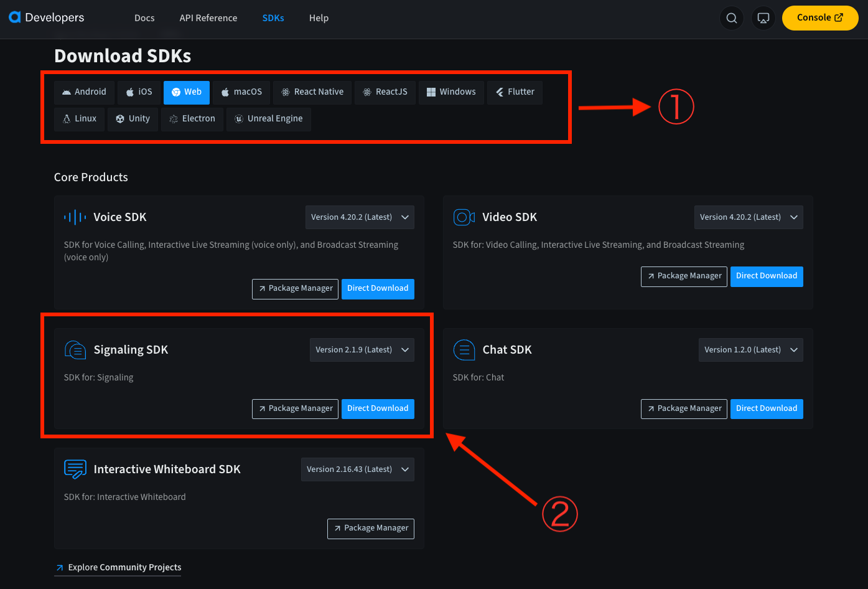Click the arrow icon beside Explore Community Projects
This screenshot has height=589, width=868.
point(60,568)
